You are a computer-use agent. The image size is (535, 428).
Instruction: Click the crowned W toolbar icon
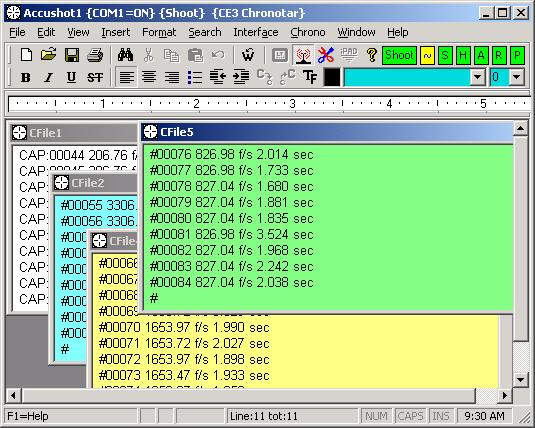(248, 55)
